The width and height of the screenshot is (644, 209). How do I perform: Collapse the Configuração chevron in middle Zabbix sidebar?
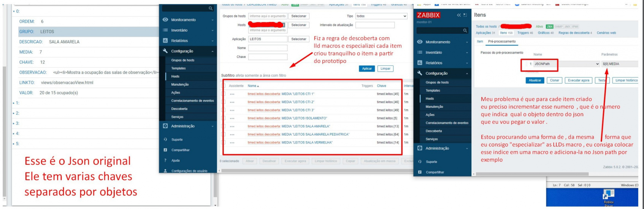coord(213,51)
